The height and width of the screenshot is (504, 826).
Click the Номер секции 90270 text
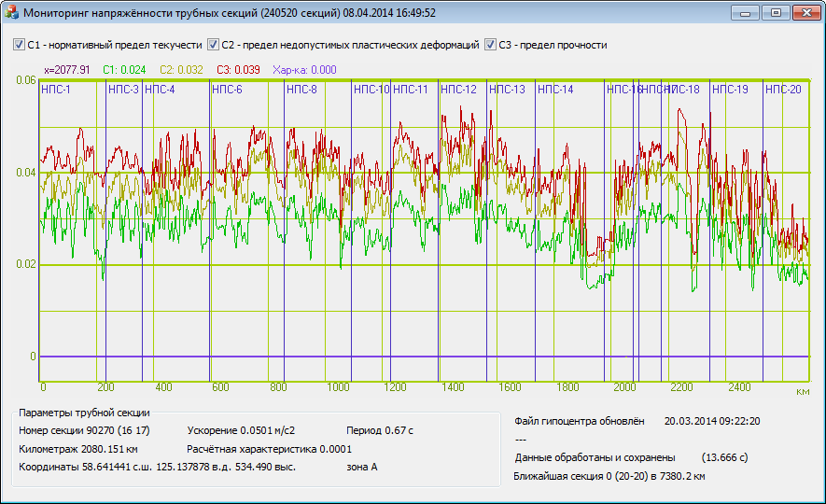tap(84, 431)
